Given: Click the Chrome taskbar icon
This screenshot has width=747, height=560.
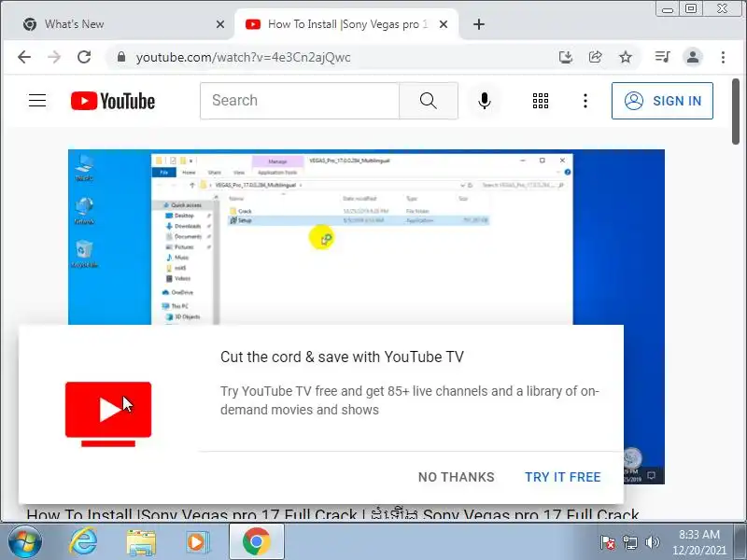Looking at the screenshot, I should [x=256, y=542].
